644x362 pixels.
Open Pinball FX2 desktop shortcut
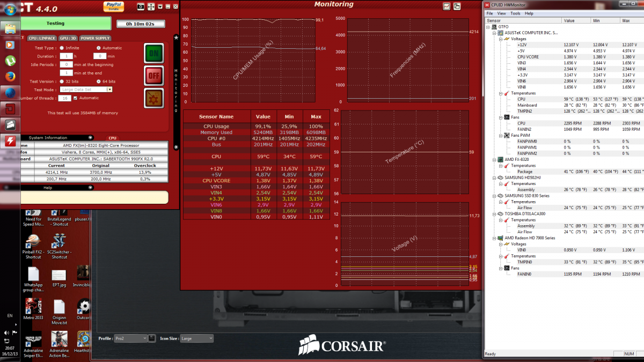point(33,247)
